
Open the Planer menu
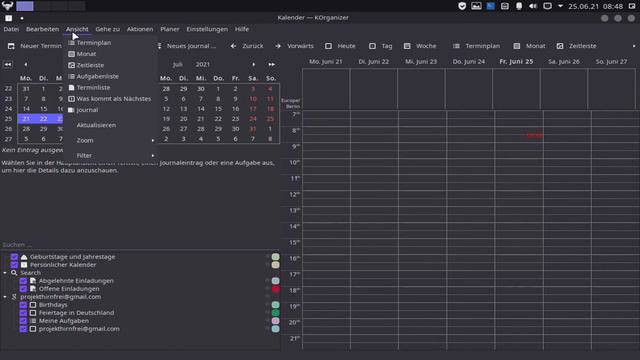tap(169, 29)
